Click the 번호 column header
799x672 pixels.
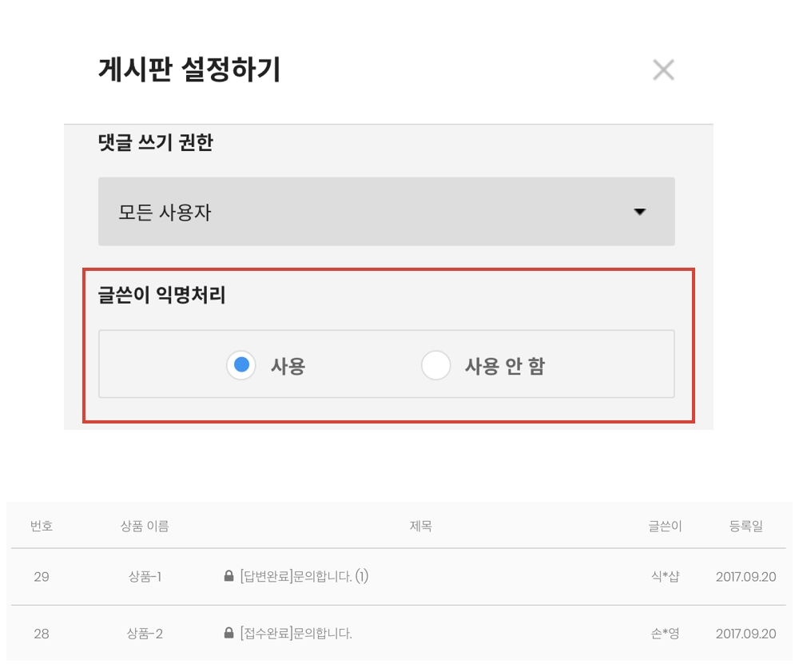tap(42, 526)
